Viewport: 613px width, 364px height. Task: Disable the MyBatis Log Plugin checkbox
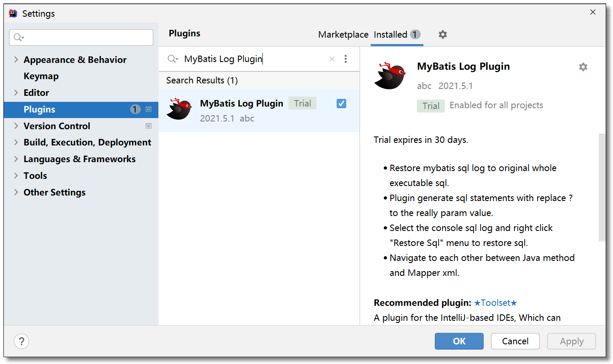click(x=341, y=104)
